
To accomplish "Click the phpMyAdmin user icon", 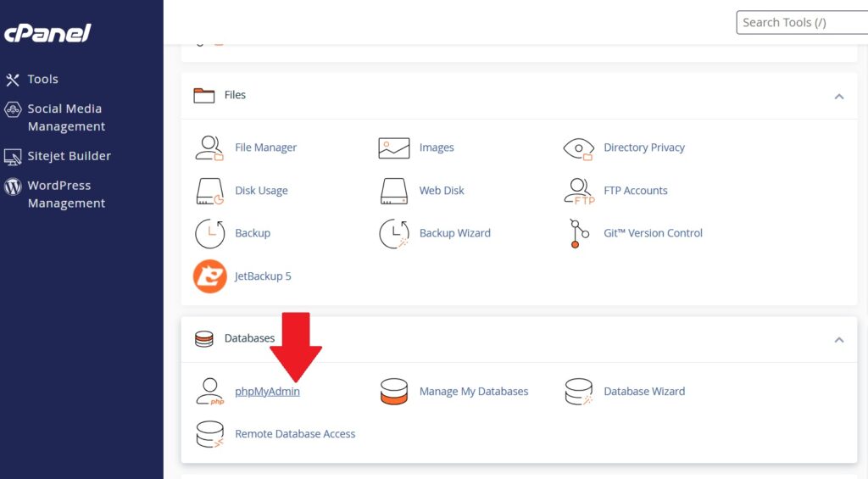I will pyautogui.click(x=210, y=392).
